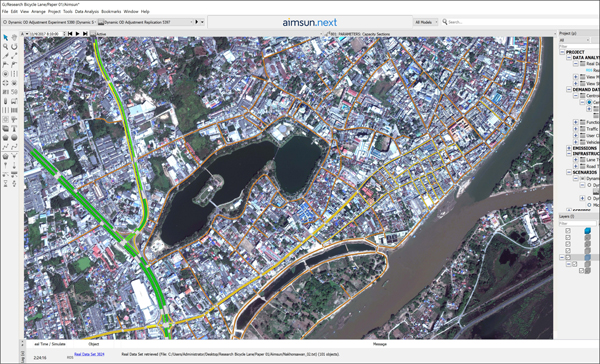The image size is (600, 364).
Task: Expand the Lane T node under INFRASTRUCTURE
Action: [x=576, y=160]
